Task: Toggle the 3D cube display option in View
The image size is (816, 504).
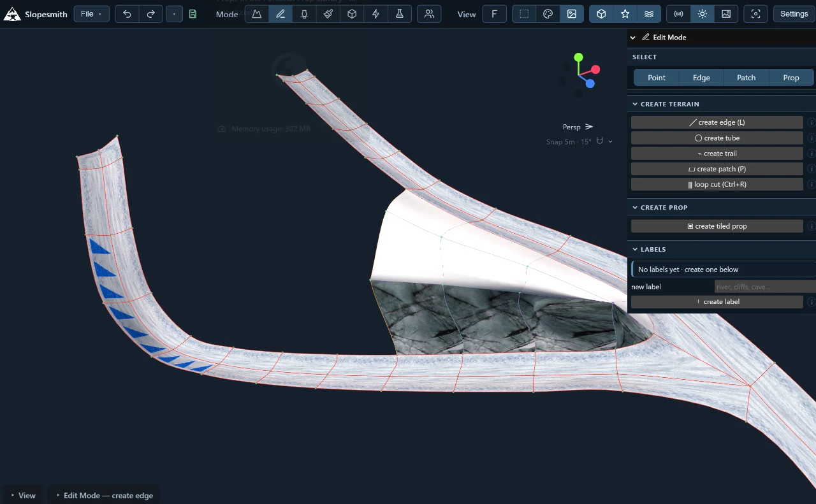Action: pos(601,14)
